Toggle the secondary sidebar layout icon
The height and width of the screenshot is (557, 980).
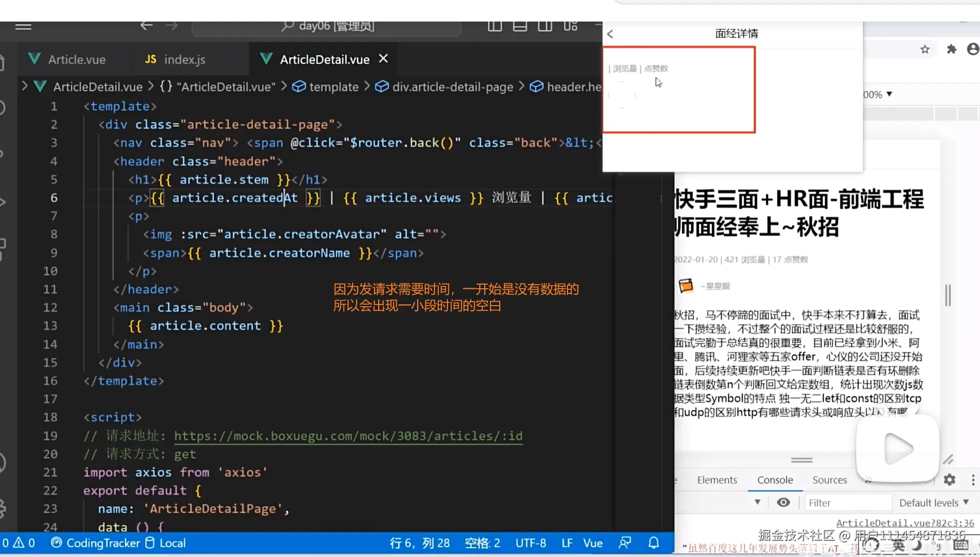pos(545,26)
